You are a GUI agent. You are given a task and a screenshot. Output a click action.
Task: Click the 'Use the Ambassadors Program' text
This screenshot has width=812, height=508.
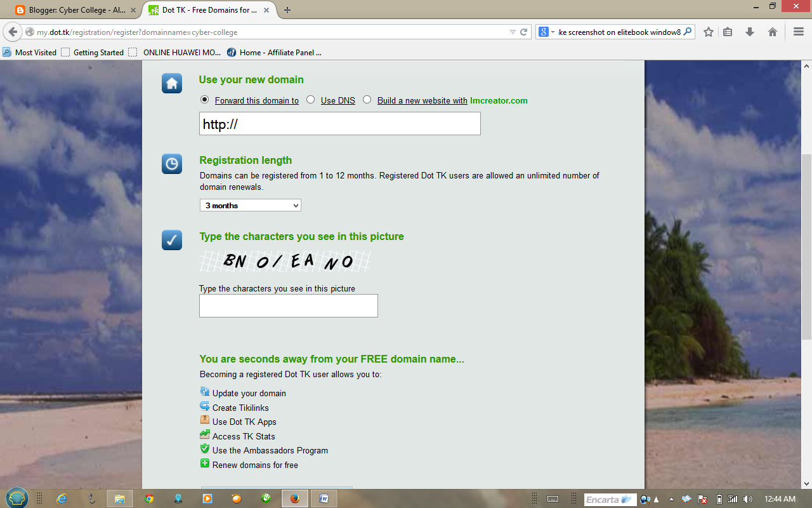click(270, 450)
